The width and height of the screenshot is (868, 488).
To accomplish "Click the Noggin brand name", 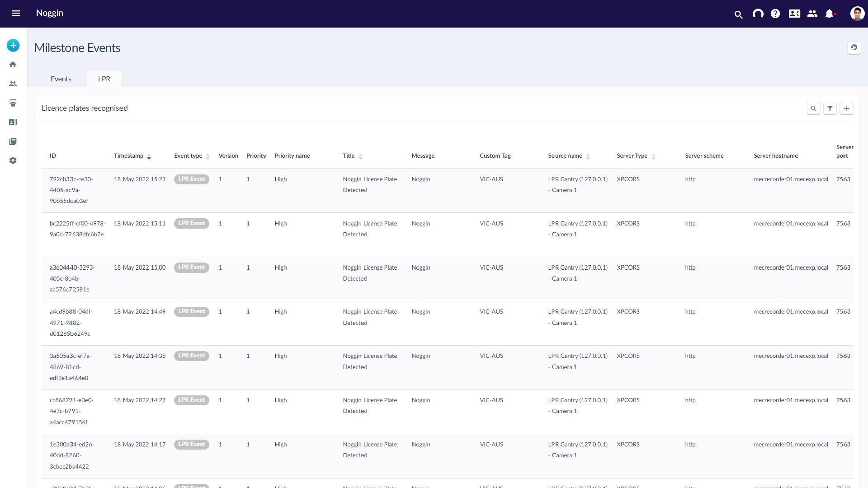I will [50, 13].
